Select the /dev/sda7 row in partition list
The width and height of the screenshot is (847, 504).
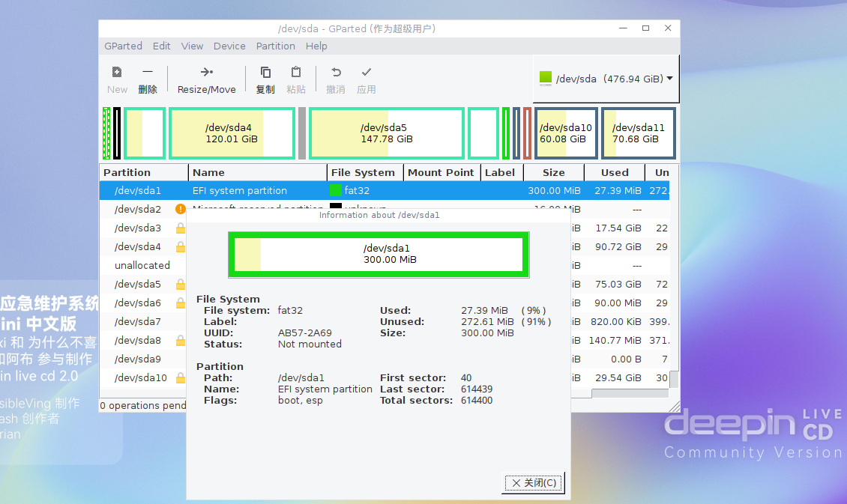(x=137, y=322)
